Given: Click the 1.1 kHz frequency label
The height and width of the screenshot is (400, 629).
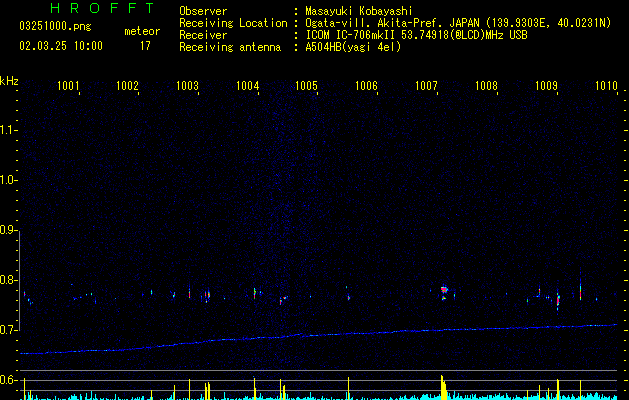Looking at the screenshot, I should [8, 130].
